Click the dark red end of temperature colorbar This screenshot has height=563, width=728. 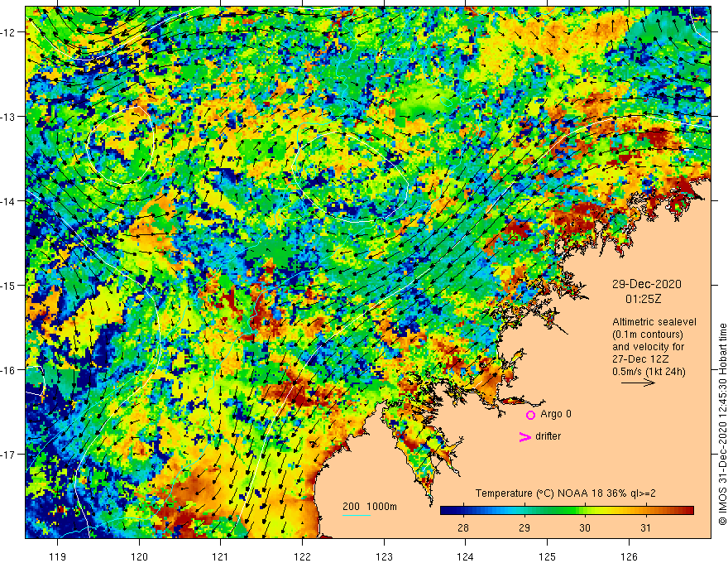(x=689, y=511)
